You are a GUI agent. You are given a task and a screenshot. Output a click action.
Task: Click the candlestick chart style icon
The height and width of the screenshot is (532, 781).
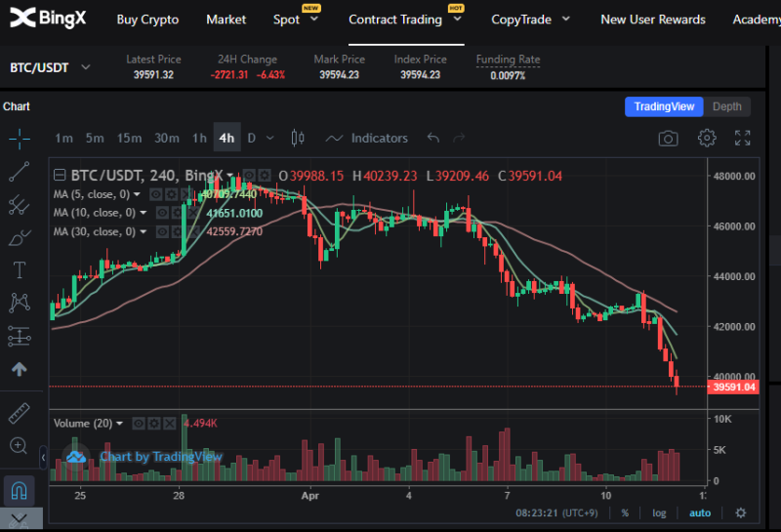click(298, 138)
